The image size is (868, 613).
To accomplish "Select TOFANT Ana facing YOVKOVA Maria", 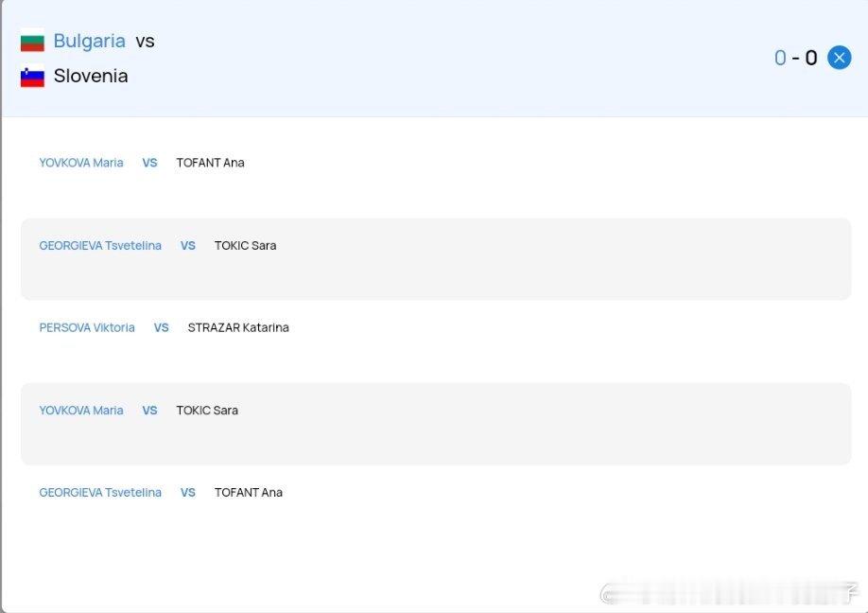I will coord(210,163).
